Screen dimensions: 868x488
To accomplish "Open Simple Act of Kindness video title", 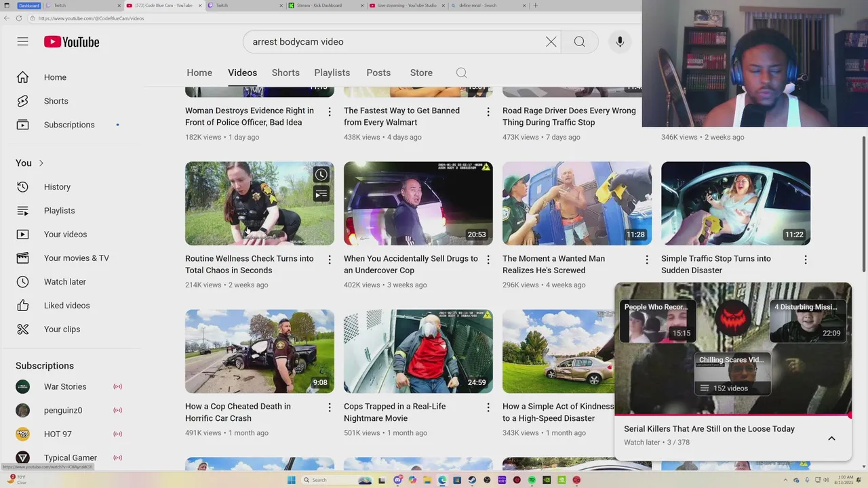I will [558, 412].
